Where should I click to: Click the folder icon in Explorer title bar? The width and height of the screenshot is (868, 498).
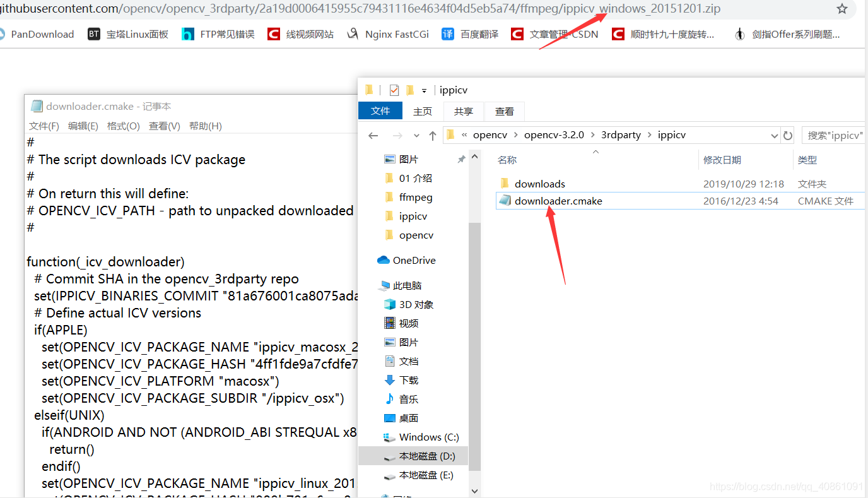click(369, 90)
